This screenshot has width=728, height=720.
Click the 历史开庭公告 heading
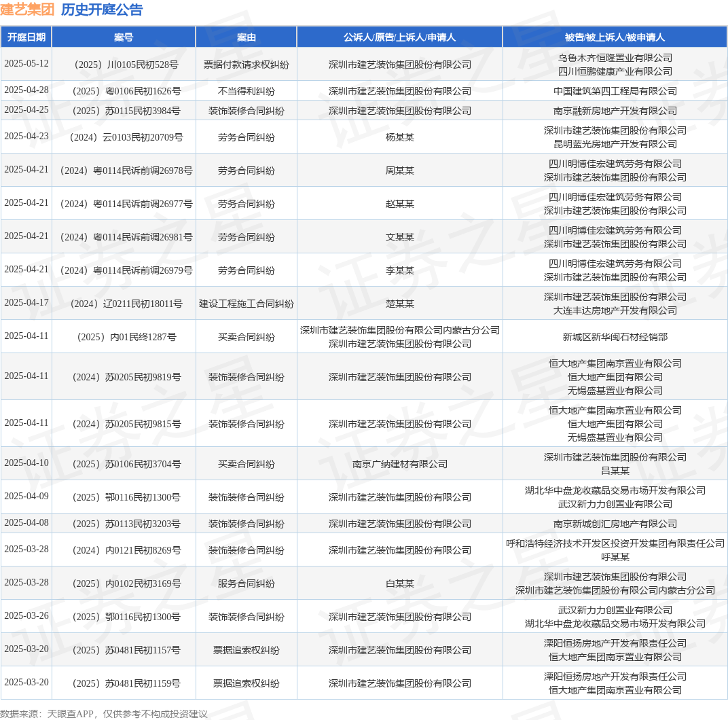102,10
